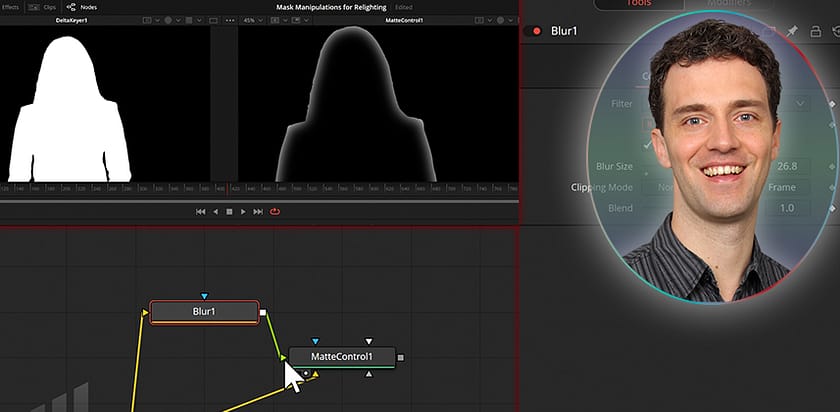Expand chevron next to split wipe icon
Image resolution: width=840 pixels, height=412 pixels.
(x=284, y=20)
